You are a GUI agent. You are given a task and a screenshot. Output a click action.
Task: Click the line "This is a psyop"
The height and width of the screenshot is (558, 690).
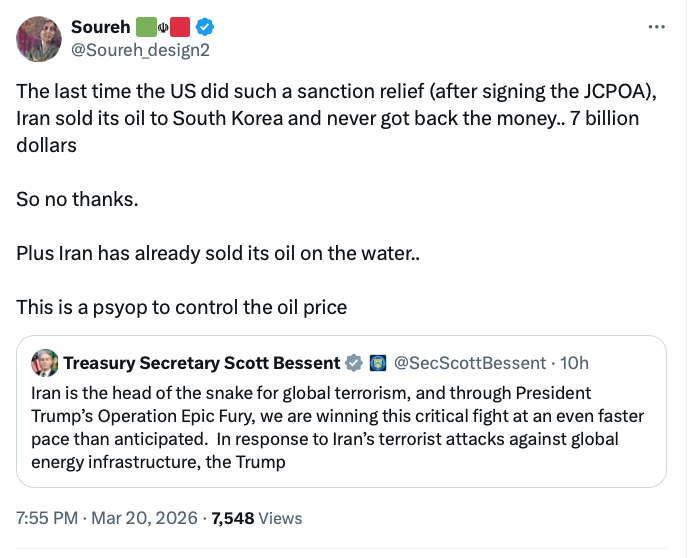(181, 307)
